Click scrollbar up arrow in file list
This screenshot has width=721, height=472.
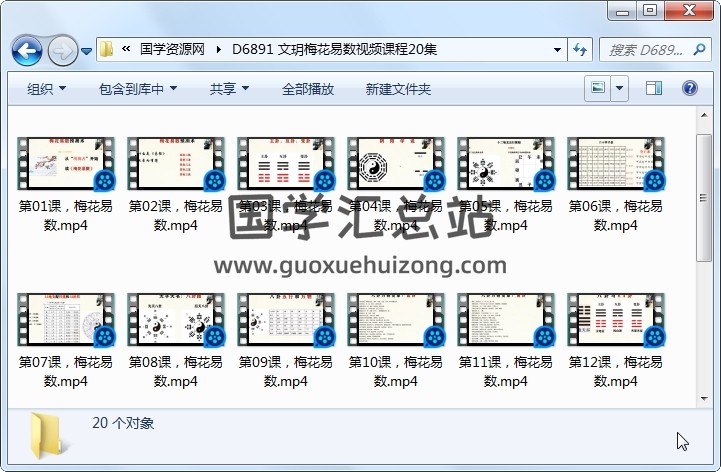[x=704, y=115]
